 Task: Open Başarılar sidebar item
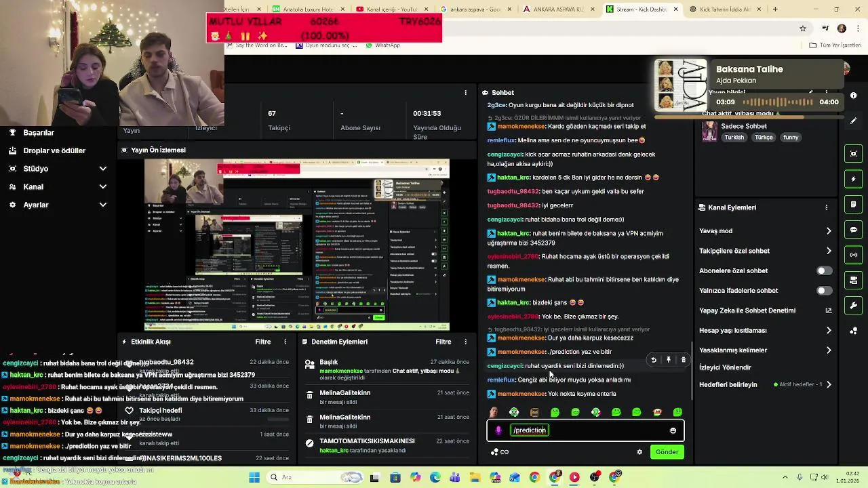(39, 133)
